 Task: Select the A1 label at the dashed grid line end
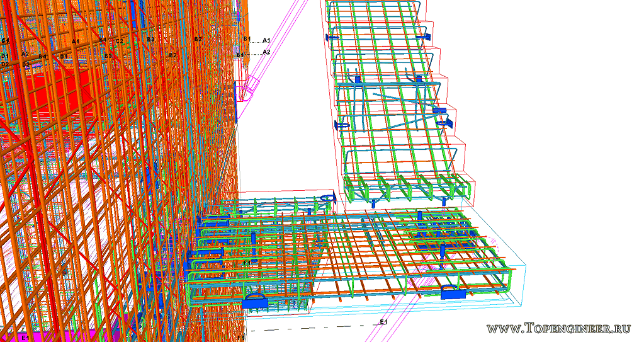[x=266, y=40]
